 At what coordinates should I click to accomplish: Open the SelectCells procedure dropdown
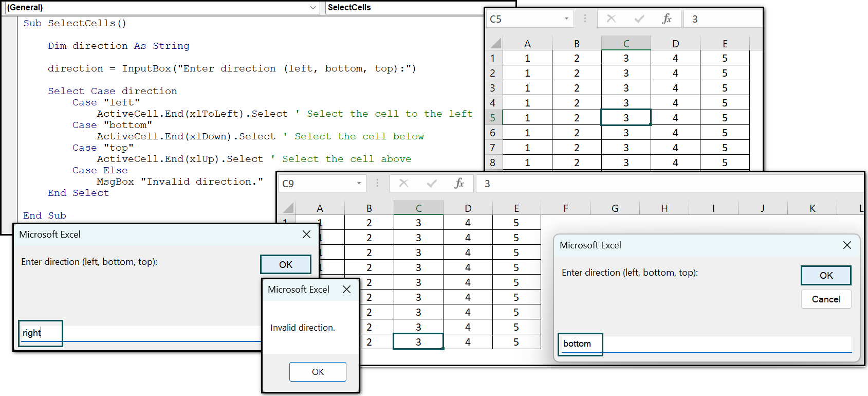click(x=406, y=7)
